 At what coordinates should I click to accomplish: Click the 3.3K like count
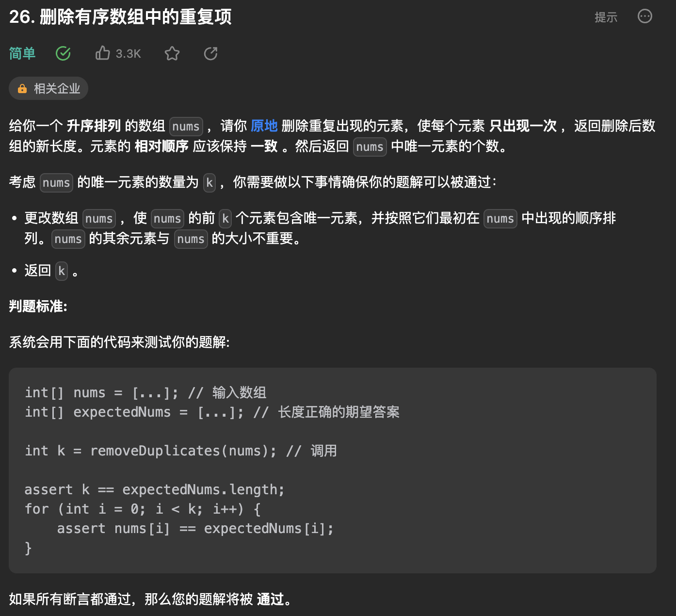coord(128,53)
